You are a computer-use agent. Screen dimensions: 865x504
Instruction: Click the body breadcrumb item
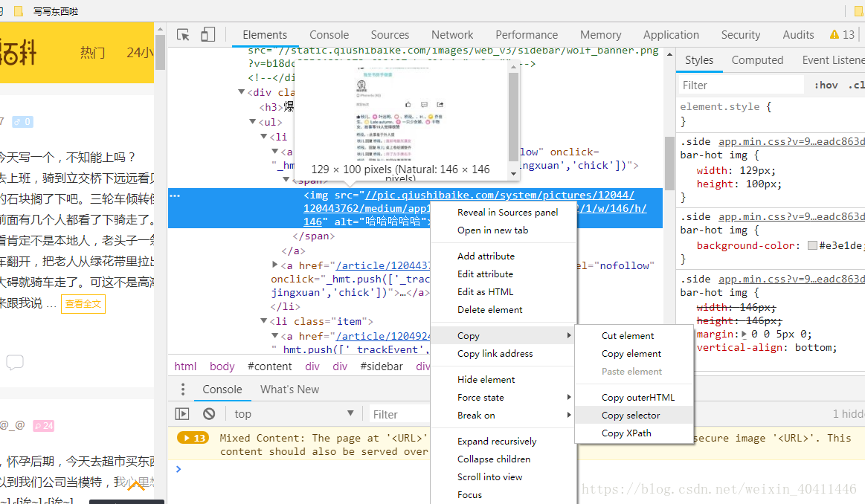point(222,366)
